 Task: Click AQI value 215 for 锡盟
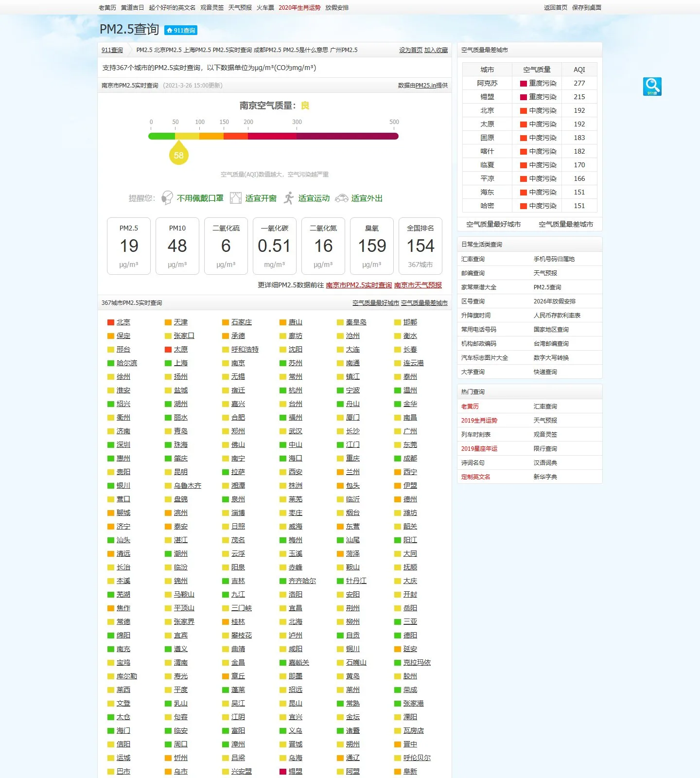click(x=579, y=97)
